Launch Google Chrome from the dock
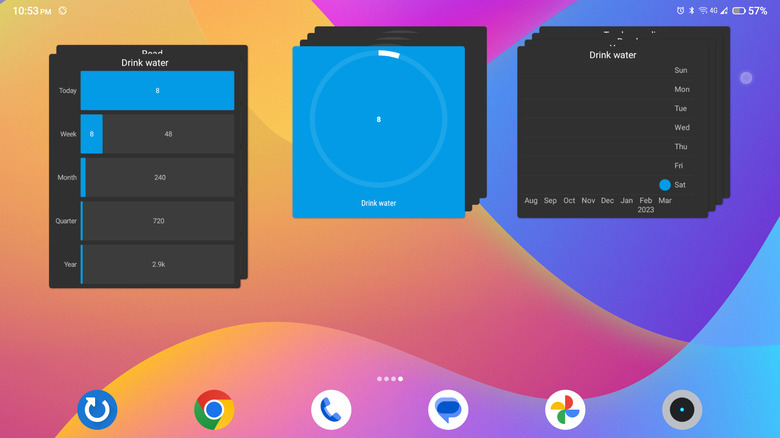This screenshot has width=780, height=438. pos(214,410)
